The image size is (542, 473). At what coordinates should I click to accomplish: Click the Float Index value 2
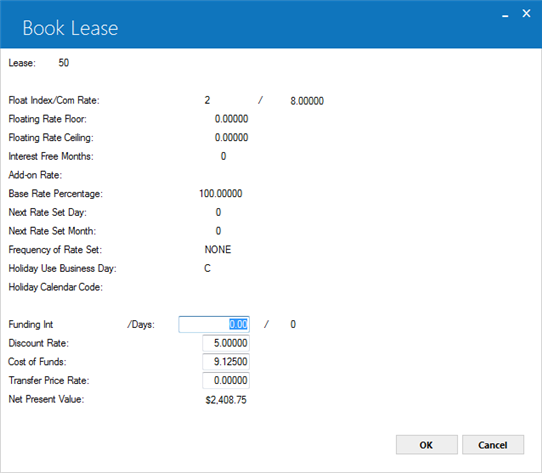click(207, 100)
